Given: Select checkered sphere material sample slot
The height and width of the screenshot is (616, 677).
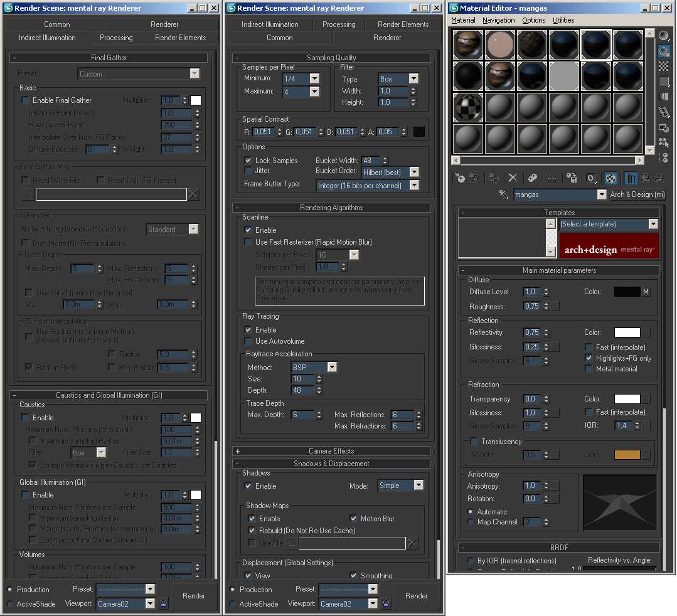Looking at the screenshot, I should pos(468,107).
